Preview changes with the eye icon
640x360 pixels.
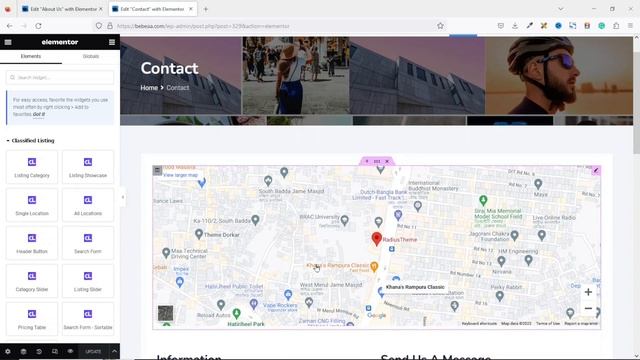tap(70, 351)
